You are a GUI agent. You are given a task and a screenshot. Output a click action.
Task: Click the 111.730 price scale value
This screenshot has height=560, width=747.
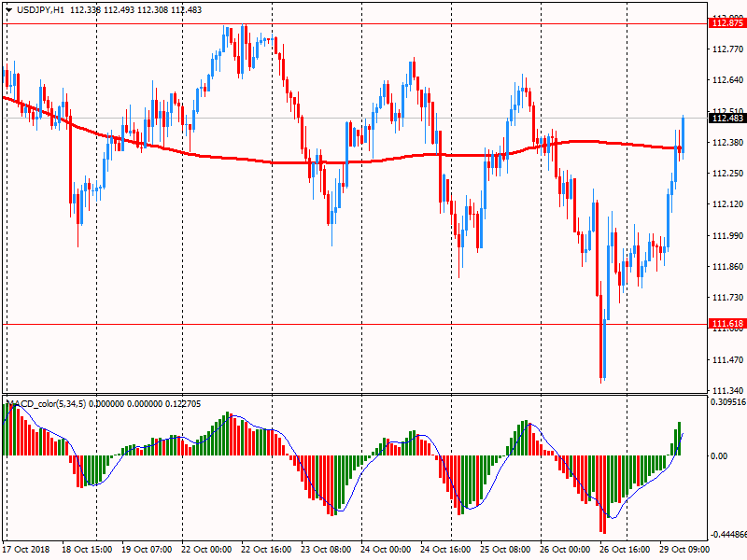(x=727, y=298)
